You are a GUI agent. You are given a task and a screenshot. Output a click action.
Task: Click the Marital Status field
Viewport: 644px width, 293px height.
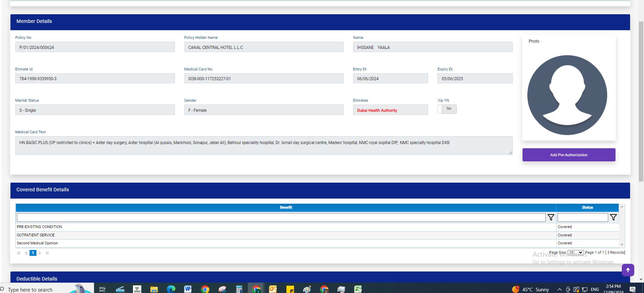(x=95, y=110)
